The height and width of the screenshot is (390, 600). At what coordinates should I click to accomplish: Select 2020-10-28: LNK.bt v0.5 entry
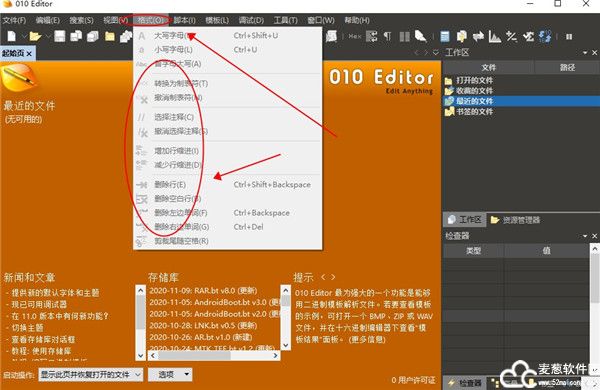(203, 326)
